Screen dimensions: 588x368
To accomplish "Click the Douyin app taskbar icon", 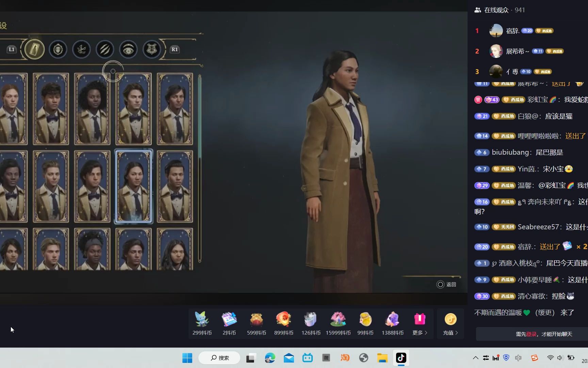I will (x=401, y=358).
